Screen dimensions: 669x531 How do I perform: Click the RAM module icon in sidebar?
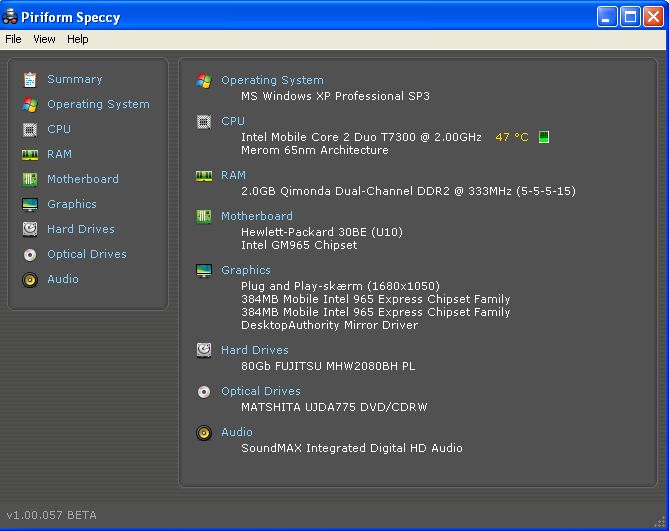(x=29, y=154)
